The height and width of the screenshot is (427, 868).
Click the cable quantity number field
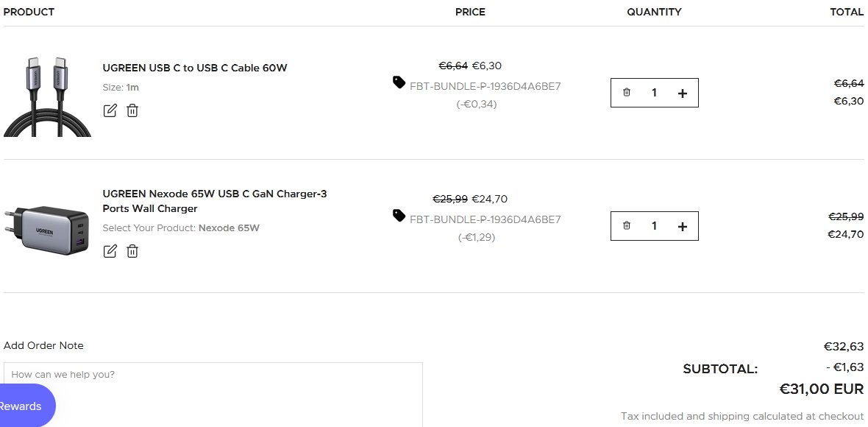(654, 93)
